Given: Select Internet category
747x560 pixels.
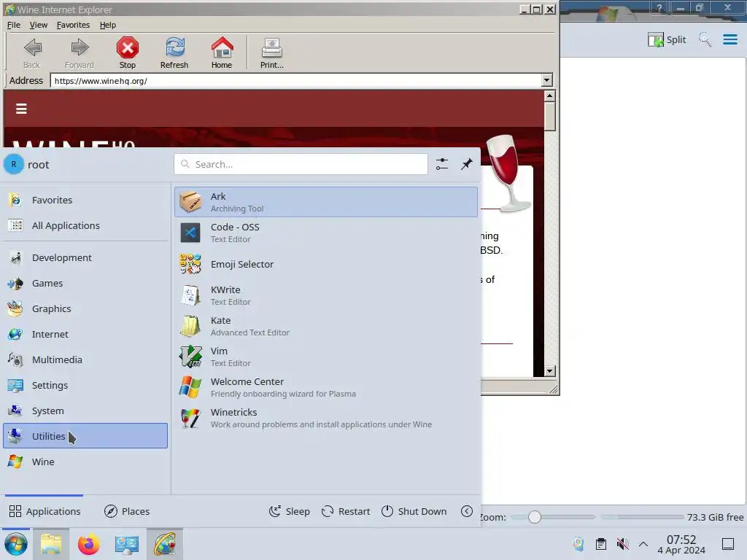Looking at the screenshot, I should coord(85,334).
